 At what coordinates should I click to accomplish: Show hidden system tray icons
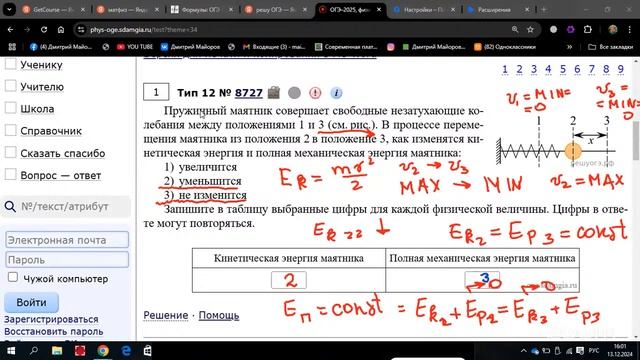[524, 351]
